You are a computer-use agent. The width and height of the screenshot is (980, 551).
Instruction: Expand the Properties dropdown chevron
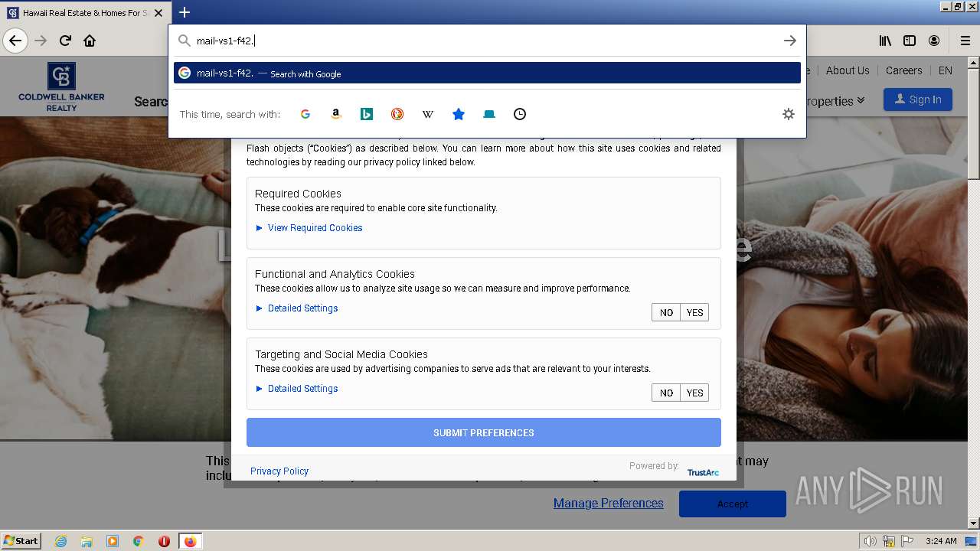click(x=861, y=100)
